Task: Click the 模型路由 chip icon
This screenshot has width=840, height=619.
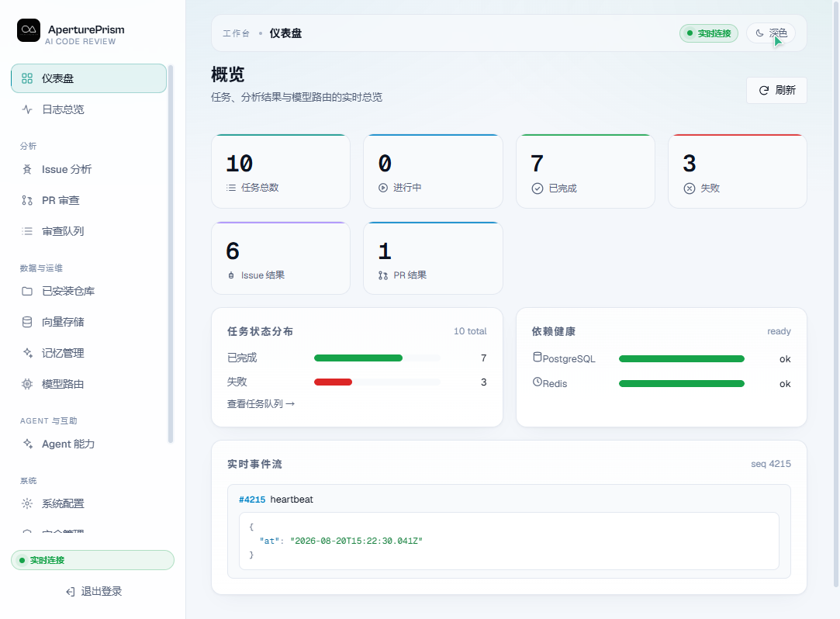Action: tap(27, 384)
